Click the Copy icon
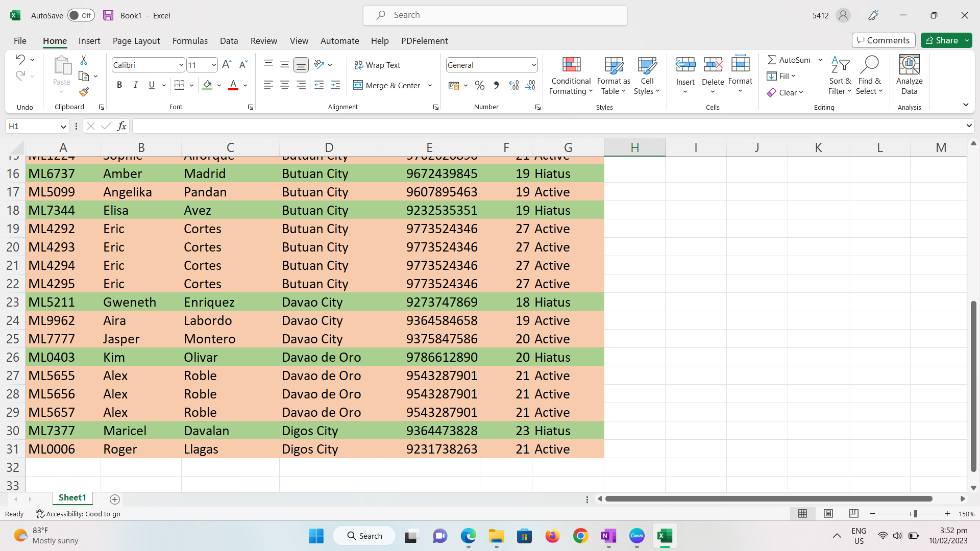 (x=84, y=76)
